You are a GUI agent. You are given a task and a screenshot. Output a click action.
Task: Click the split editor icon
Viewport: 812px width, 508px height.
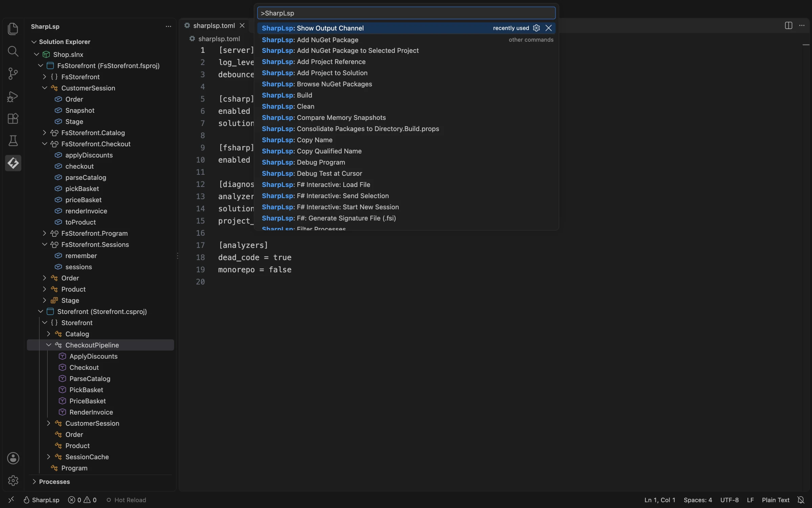(788, 26)
